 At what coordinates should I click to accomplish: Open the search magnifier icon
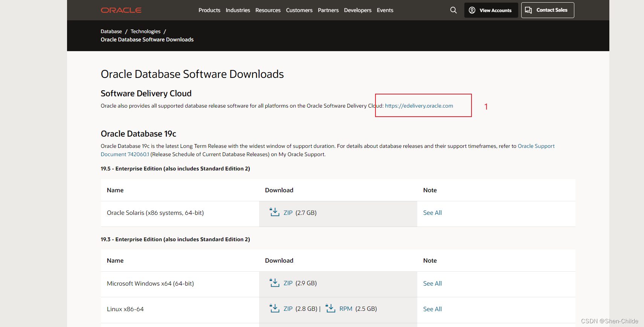(x=453, y=10)
